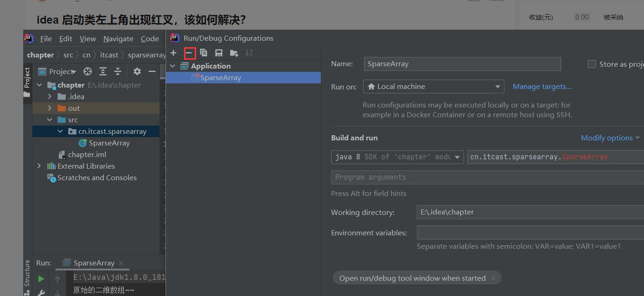The width and height of the screenshot is (644, 296).
Task: Open the Project panel settings gear
Action: [137, 71]
